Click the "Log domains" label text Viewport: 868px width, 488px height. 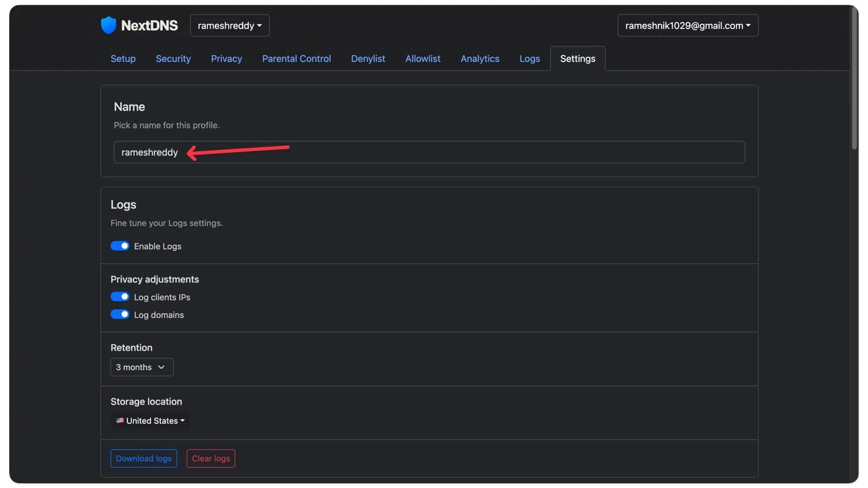(159, 315)
